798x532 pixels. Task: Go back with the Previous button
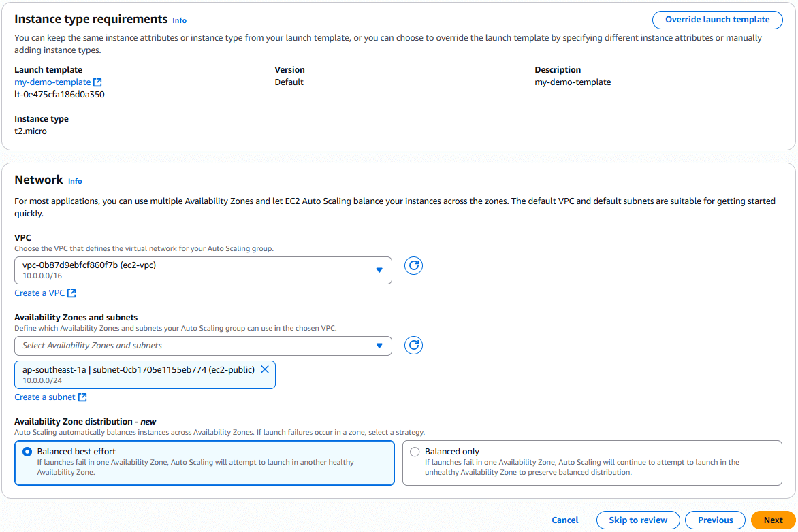pos(715,520)
